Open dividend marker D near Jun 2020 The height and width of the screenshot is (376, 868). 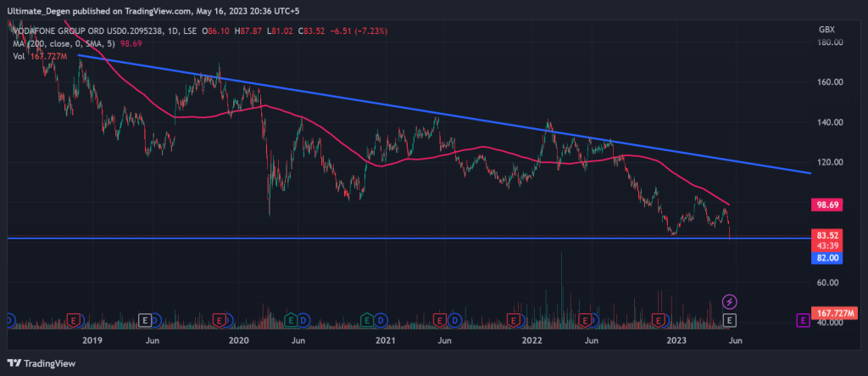click(303, 319)
